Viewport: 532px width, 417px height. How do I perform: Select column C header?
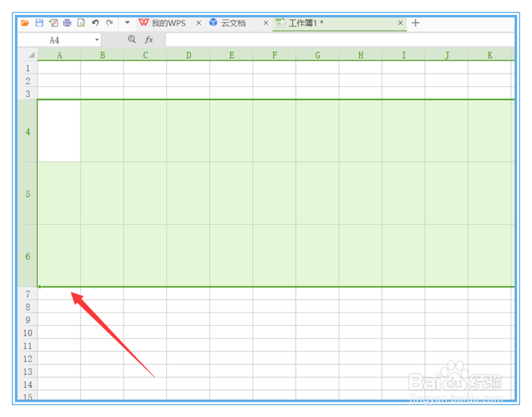145,55
